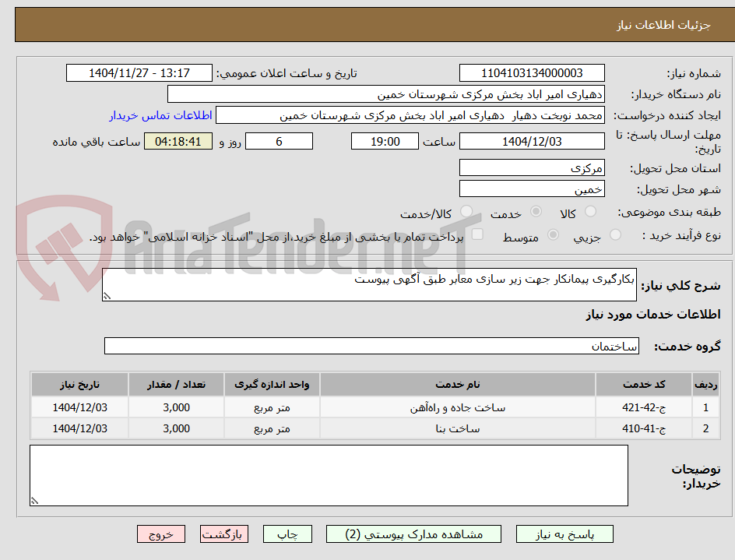Click the واحد اندازه گیری column header

[x=272, y=385]
